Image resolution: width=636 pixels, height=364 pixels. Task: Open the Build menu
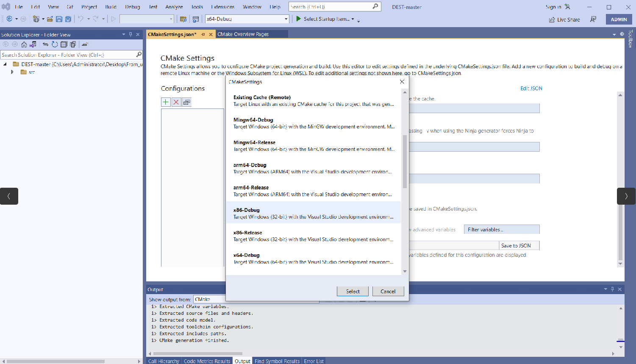(111, 7)
